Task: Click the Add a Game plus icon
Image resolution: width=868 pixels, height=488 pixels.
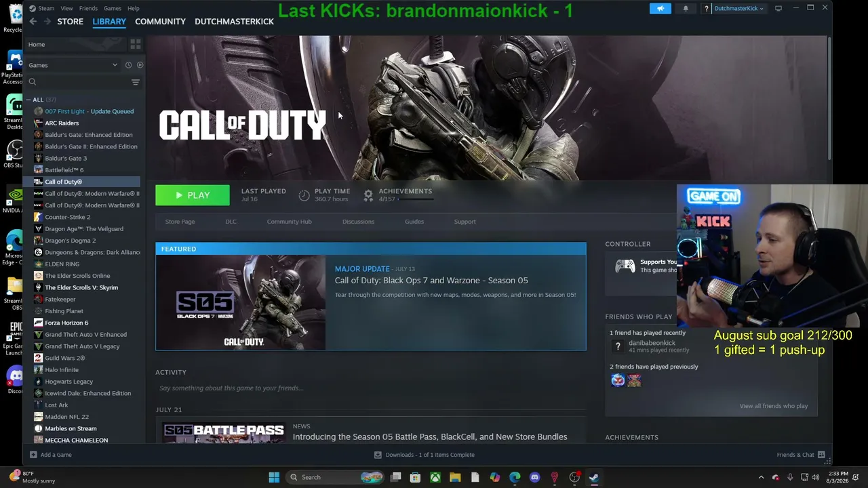Action: [x=33, y=455]
